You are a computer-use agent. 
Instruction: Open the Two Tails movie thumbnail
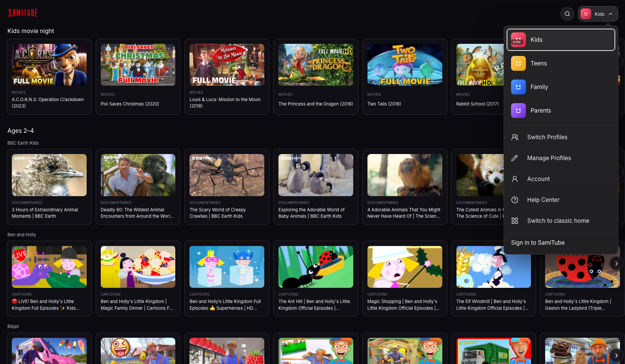click(x=405, y=65)
